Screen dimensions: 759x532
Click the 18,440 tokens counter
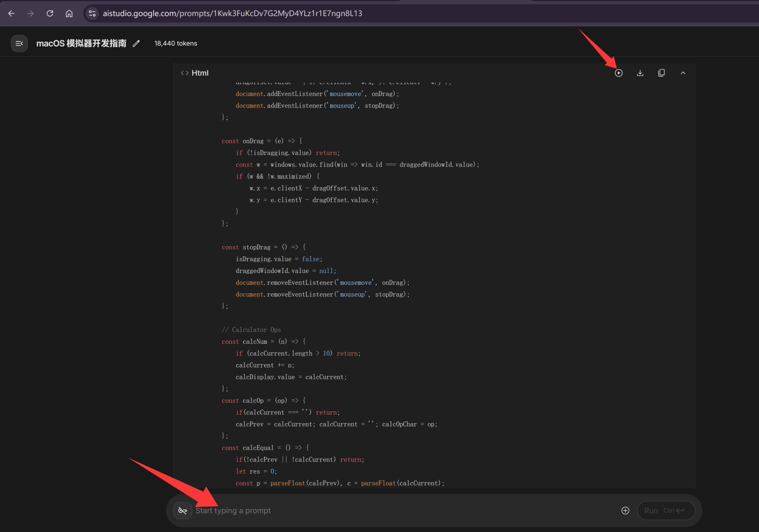point(176,43)
